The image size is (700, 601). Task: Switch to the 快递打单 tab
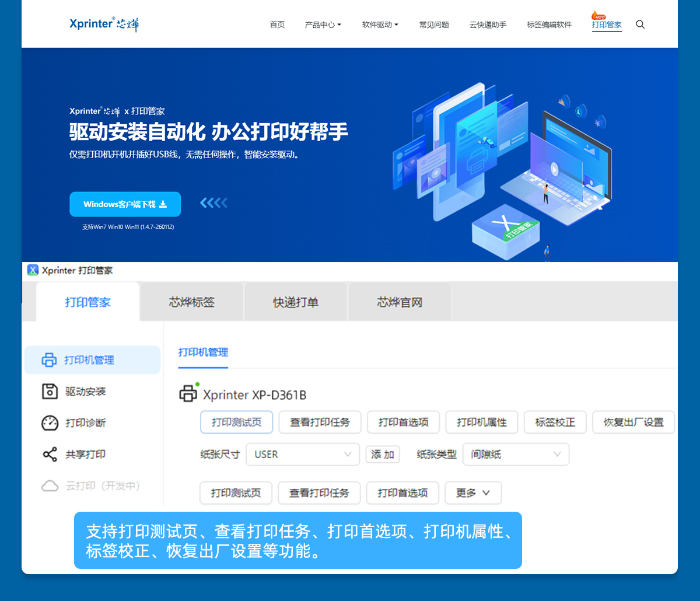296,302
